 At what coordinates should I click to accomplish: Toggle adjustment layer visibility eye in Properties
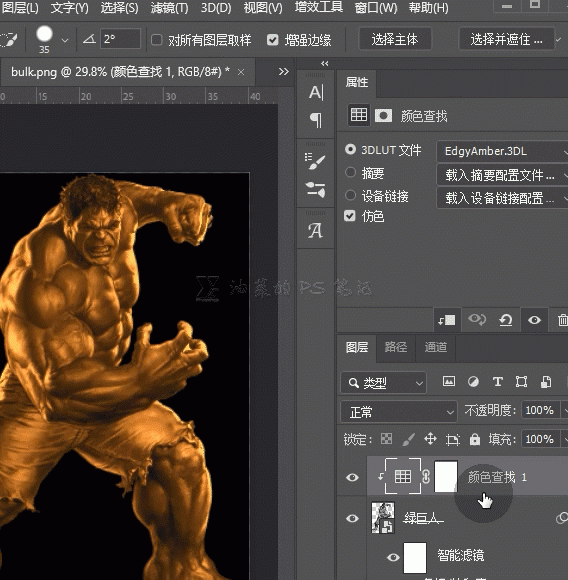[x=534, y=320]
